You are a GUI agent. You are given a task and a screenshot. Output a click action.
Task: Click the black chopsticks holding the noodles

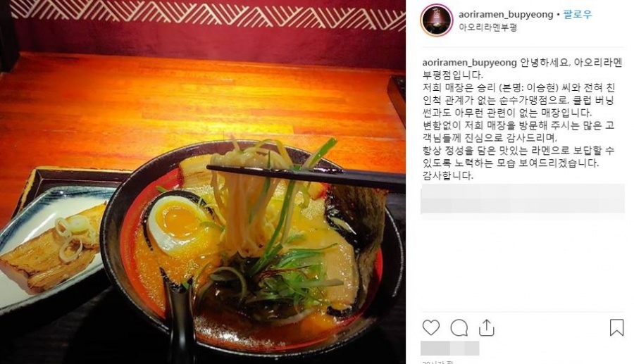coord(306,177)
